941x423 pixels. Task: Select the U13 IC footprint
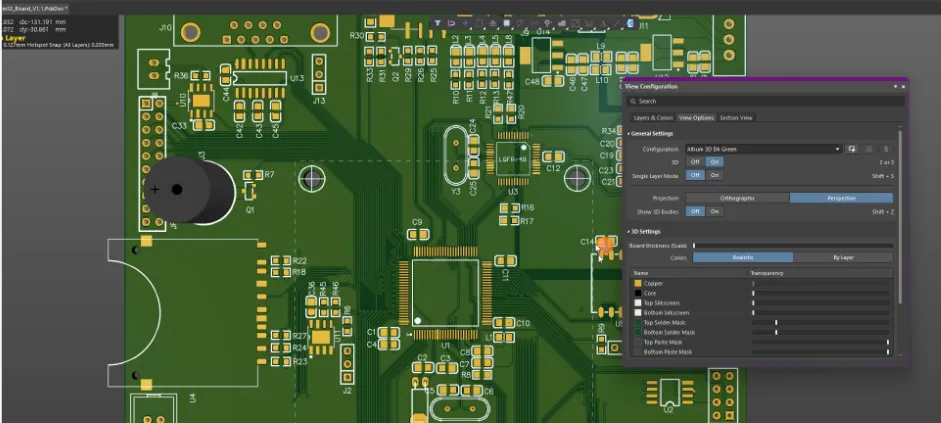260,78
